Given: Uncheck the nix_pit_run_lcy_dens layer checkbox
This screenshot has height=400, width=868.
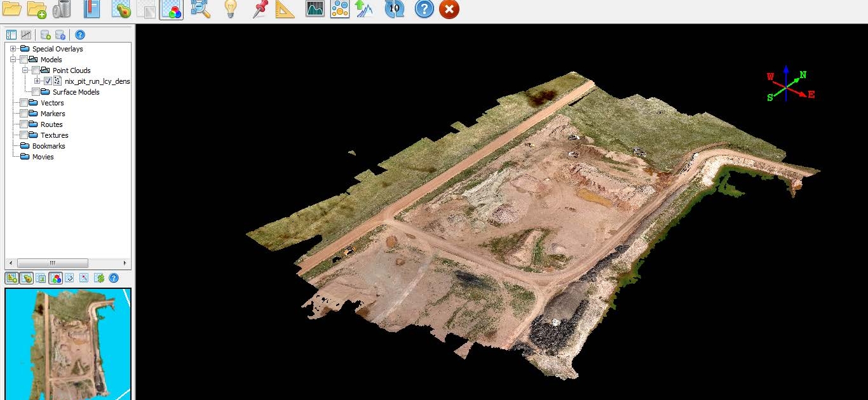Looking at the screenshot, I should pos(48,81).
